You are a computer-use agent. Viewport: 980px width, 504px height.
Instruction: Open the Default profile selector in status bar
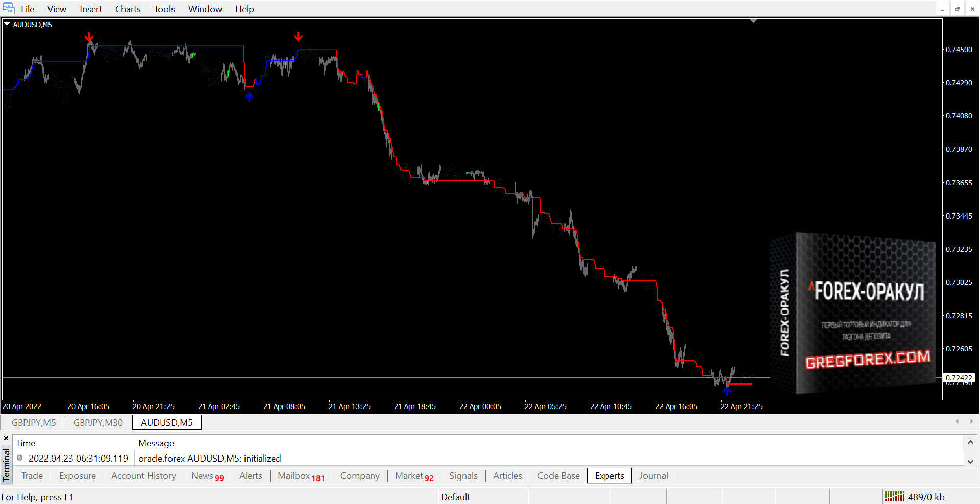[455, 497]
